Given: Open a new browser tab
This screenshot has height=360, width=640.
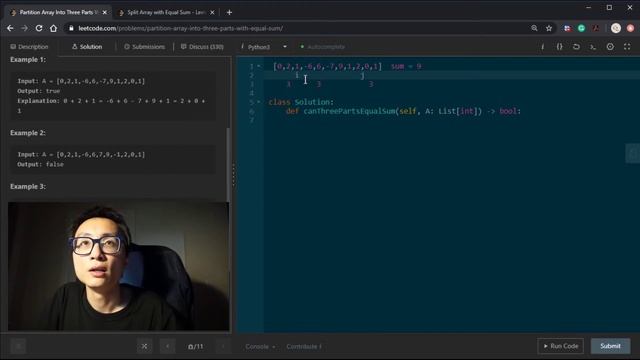Looking at the screenshot, I should point(229,13).
